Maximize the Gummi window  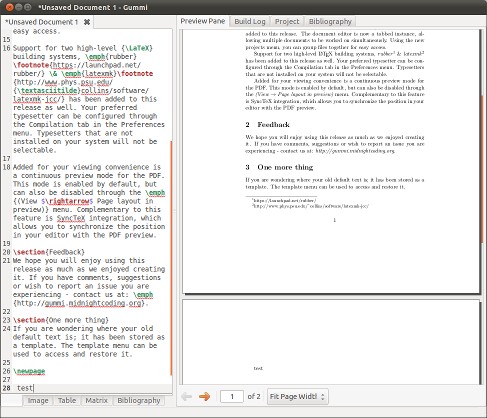[28, 7]
